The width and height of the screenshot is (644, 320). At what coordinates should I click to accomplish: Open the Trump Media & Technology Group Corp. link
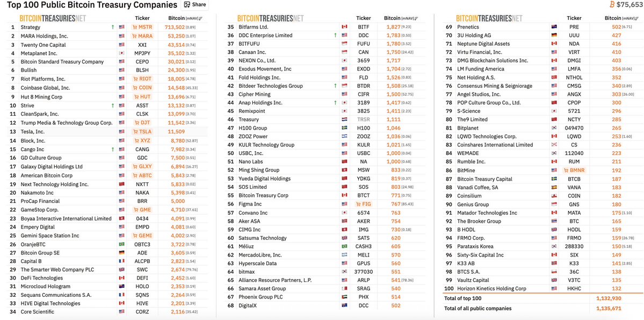tap(67, 123)
